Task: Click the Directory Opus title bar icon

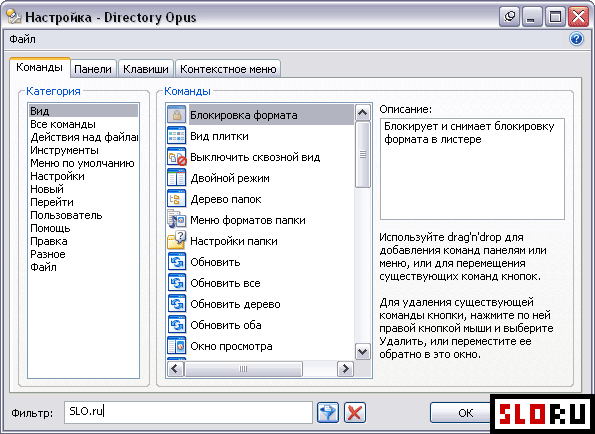Action: tap(14, 17)
